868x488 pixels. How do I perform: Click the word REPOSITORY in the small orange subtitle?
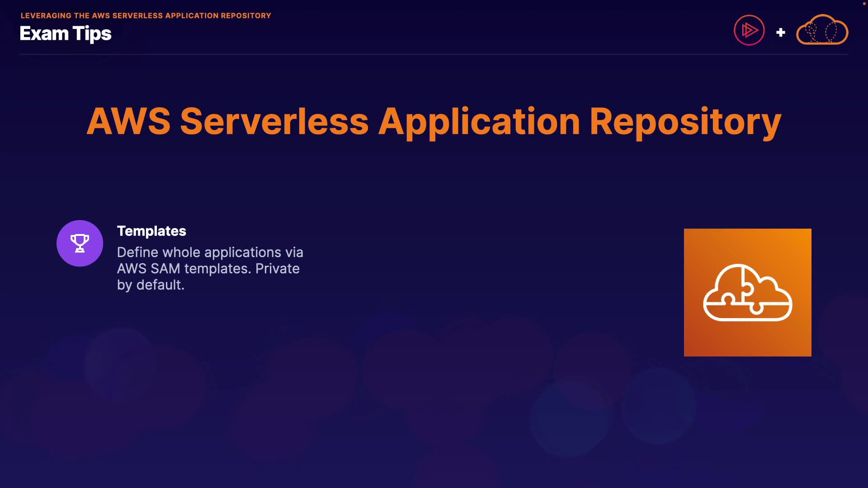[245, 15]
